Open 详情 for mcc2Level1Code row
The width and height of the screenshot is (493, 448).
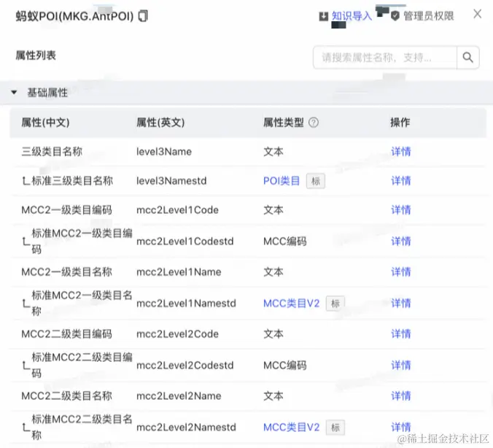[x=401, y=210]
